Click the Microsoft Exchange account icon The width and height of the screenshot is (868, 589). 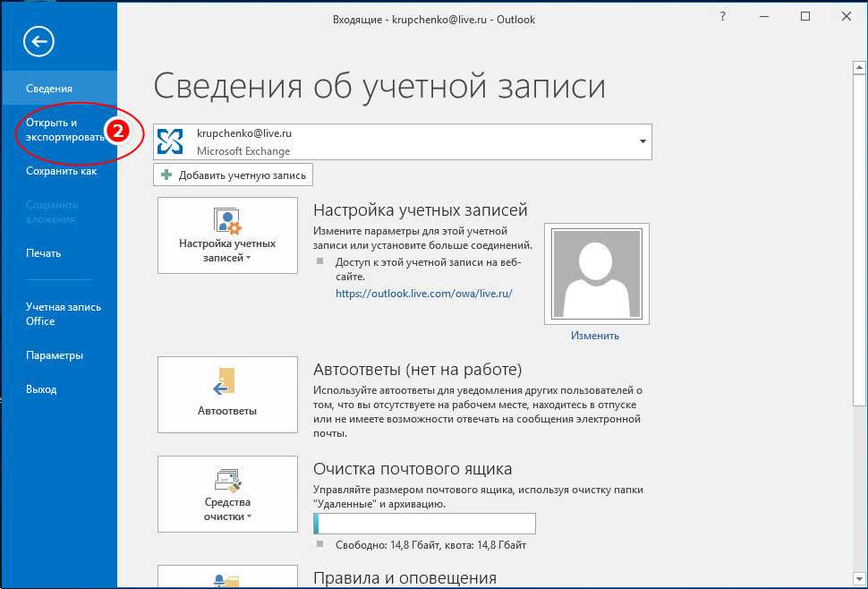[170, 141]
